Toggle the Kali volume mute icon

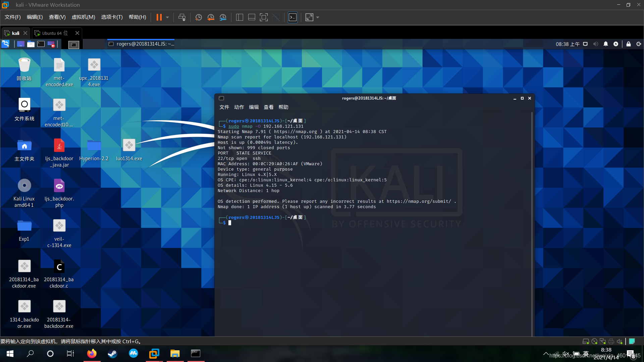click(596, 44)
